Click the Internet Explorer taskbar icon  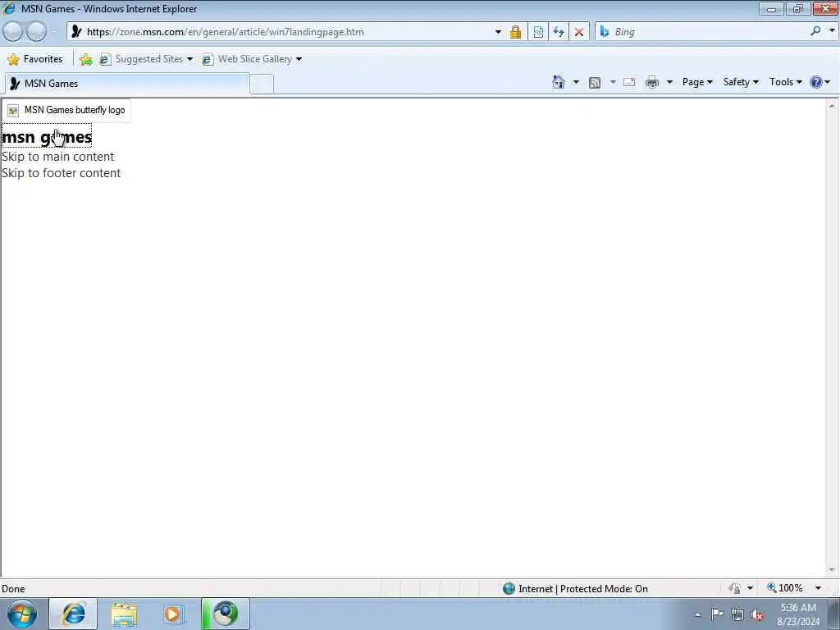(x=73, y=614)
